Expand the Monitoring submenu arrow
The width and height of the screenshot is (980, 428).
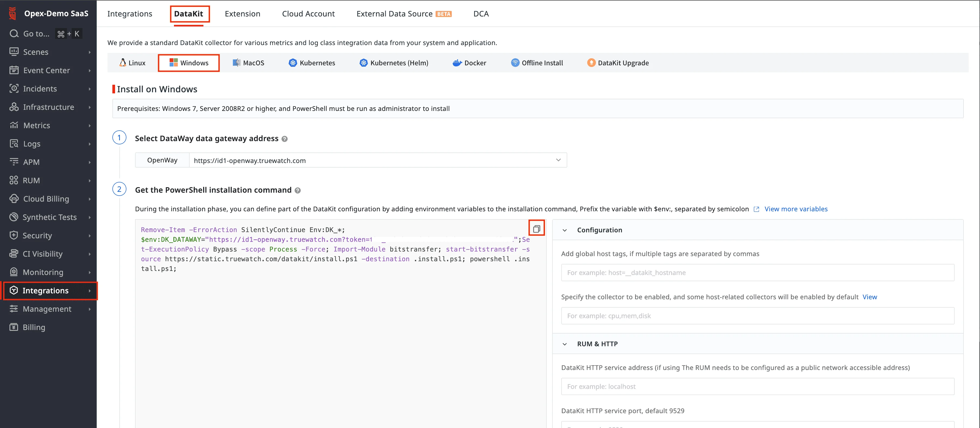coord(90,272)
